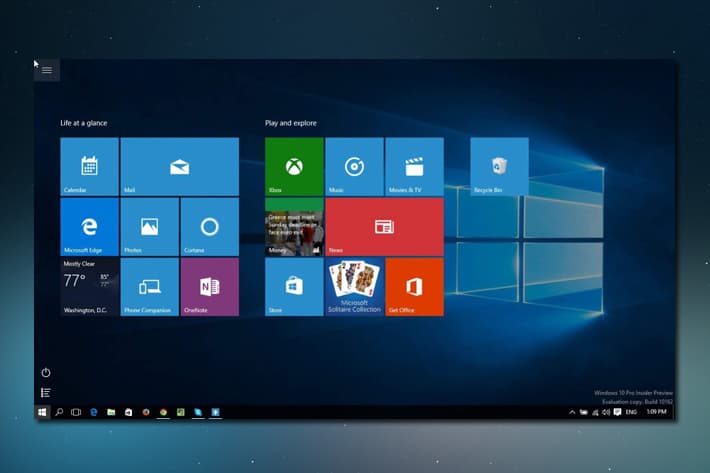Open the Movies & TV tile
Image resolution: width=710 pixels, height=473 pixels.
coord(414,167)
